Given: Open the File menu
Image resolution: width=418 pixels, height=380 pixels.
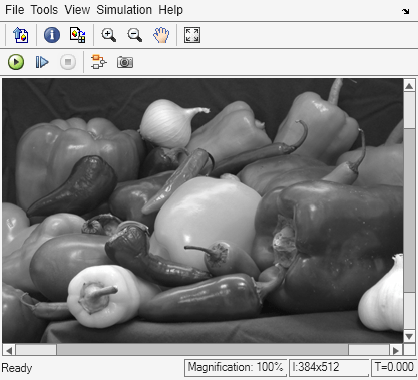Looking at the screenshot, I should (x=14, y=10).
